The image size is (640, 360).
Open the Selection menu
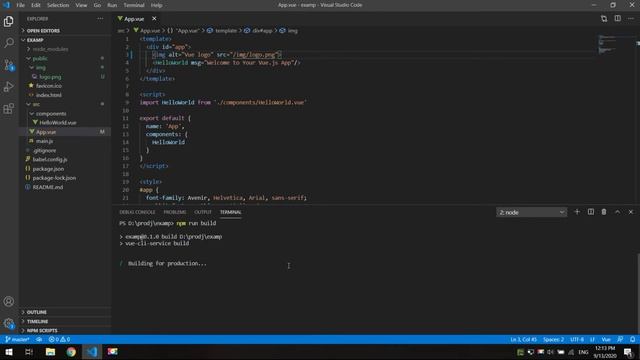(58, 5)
